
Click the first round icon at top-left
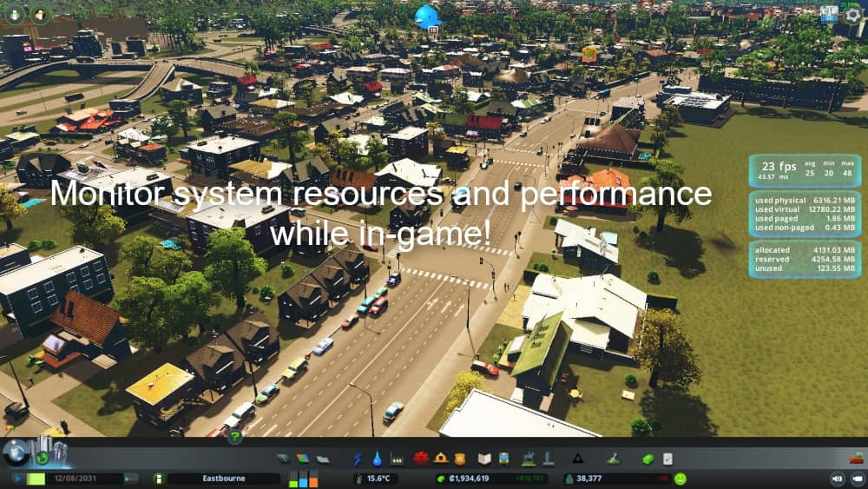(x=15, y=15)
